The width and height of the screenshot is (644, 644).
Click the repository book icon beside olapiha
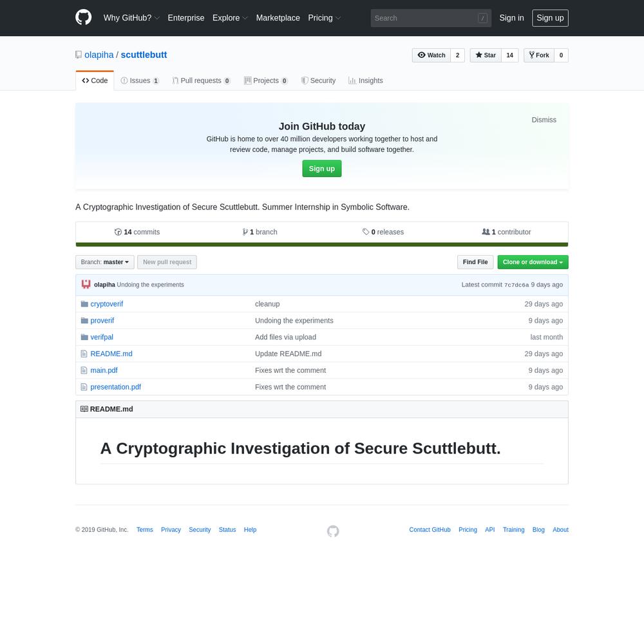[x=79, y=55]
